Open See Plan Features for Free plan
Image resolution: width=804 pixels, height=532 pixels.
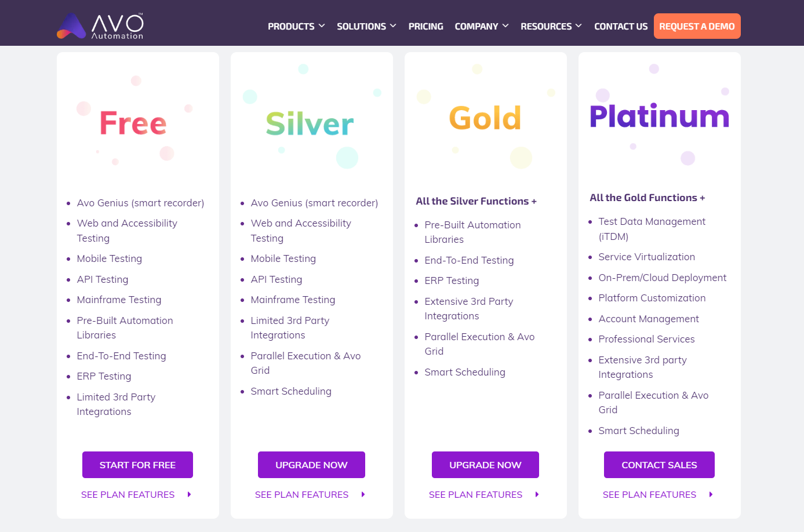click(x=128, y=494)
